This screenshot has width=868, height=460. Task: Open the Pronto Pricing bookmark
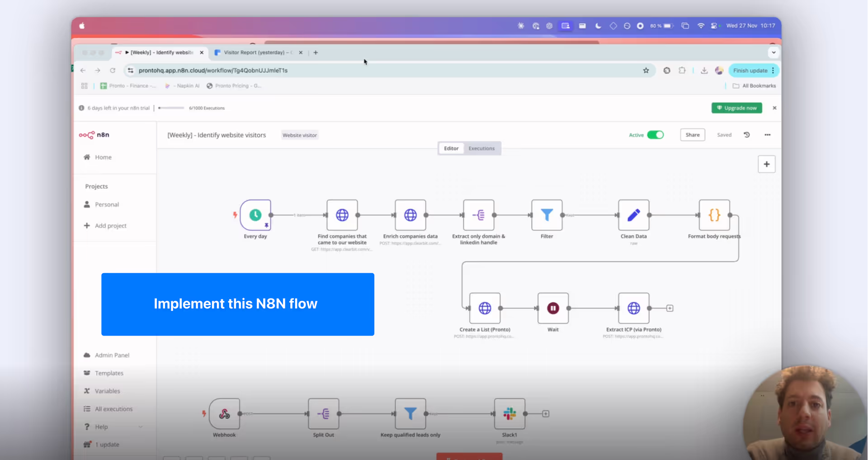pyautogui.click(x=234, y=86)
